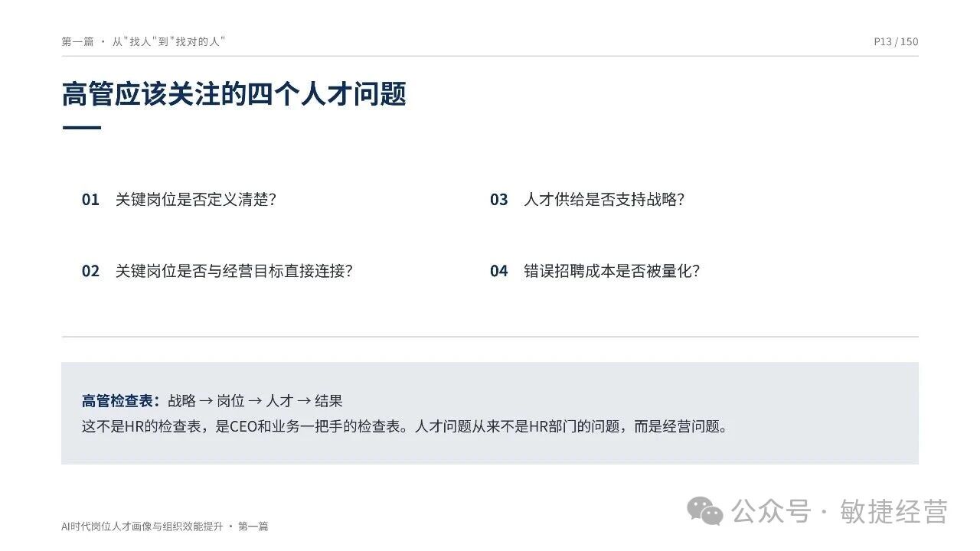Click question 人才供给是否支持战略?

[x=604, y=200]
